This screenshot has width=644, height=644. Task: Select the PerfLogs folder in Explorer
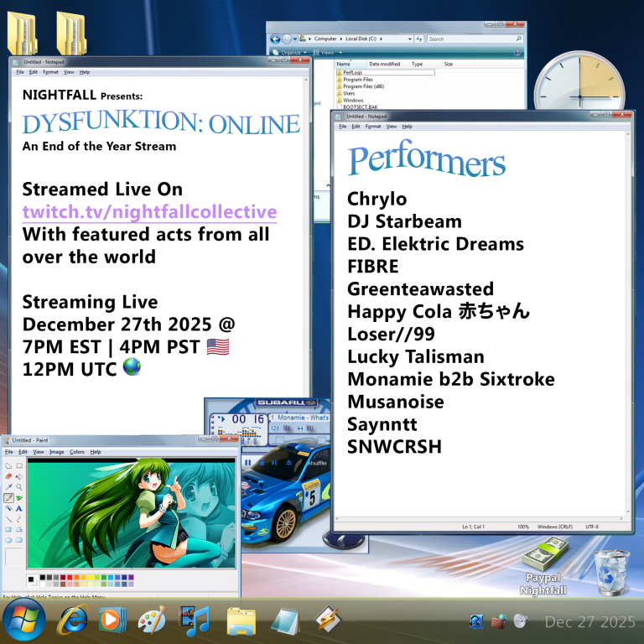tap(385, 72)
